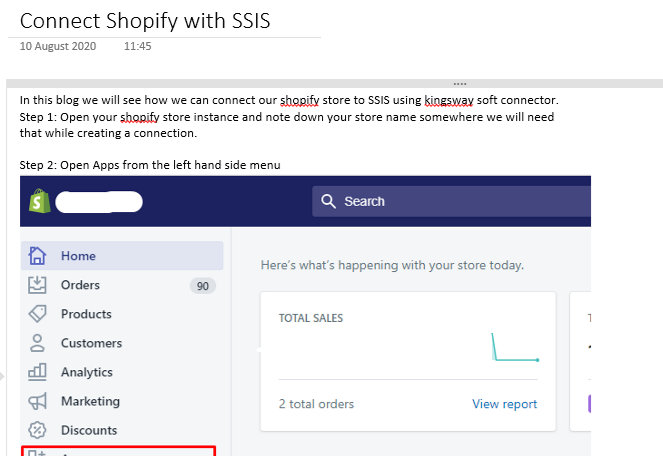Open the View report link
663x456 pixels.
click(x=504, y=404)
